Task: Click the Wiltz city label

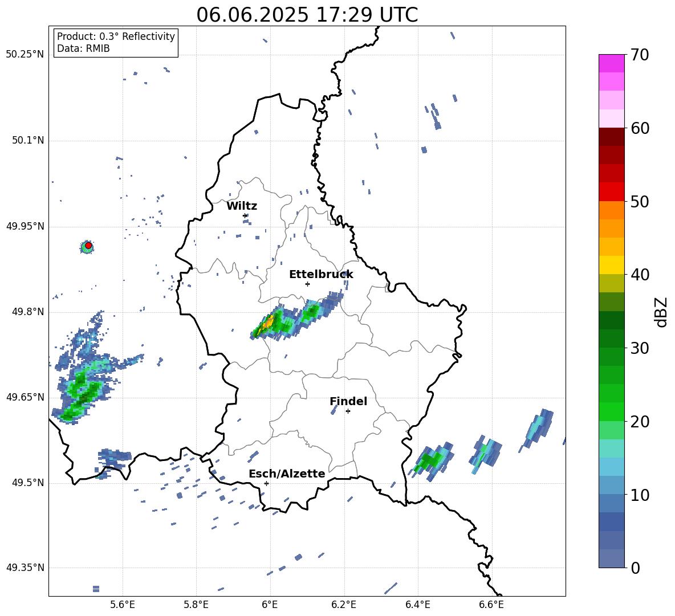Action: 242,206
